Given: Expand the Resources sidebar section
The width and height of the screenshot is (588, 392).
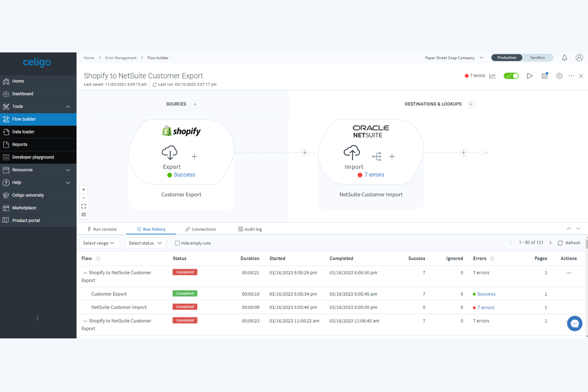Looking at the screenshot, I should pyautogui.click(x=68, y=170).
